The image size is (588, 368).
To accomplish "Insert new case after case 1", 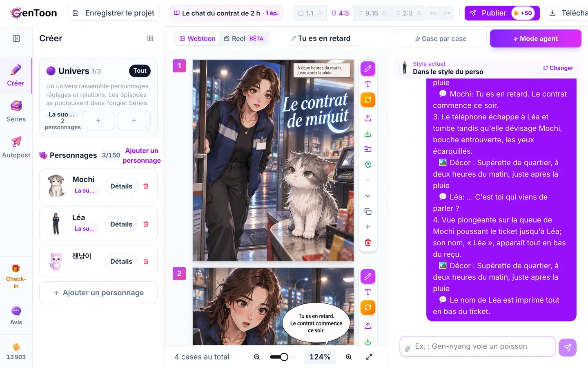I will click(368, 227).
